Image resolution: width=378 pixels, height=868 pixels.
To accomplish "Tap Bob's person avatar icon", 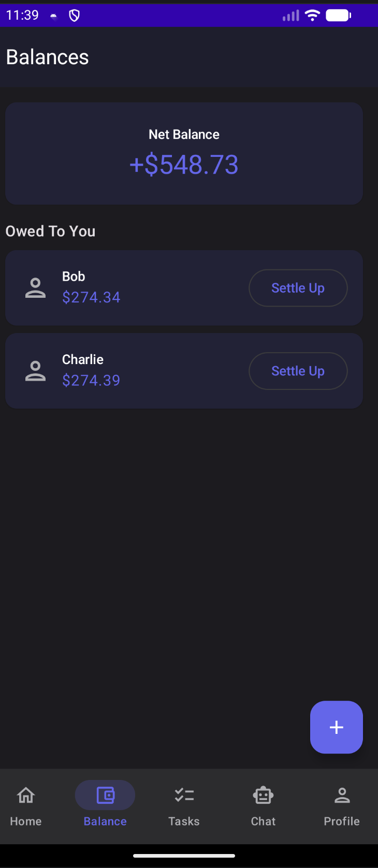I will [x=35, y=288].
